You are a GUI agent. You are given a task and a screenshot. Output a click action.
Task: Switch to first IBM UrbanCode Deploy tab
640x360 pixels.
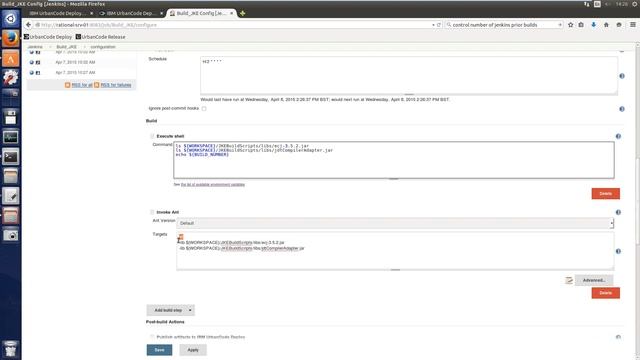pyautogui.click(x=57, y=13)
